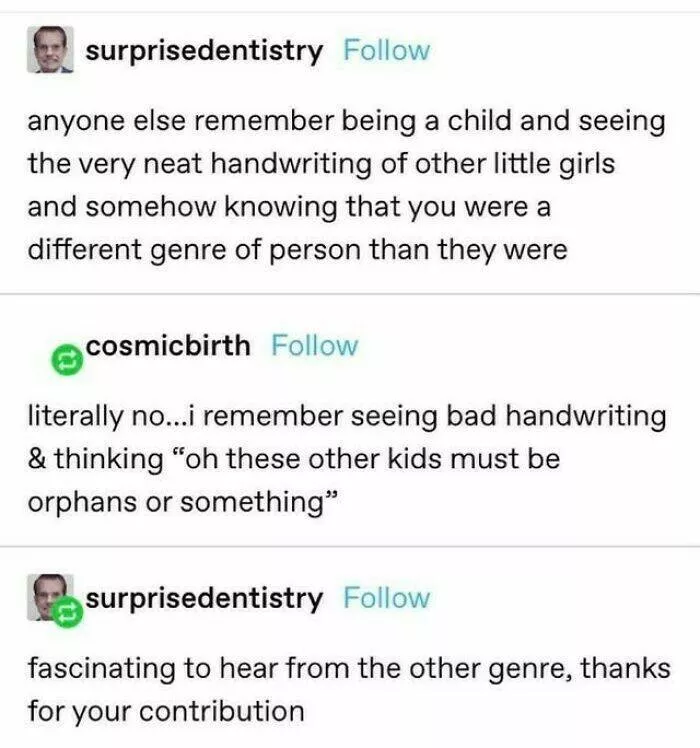Click the line "different genre of person than they were"
The height and width of the screenshot is (748, 700).
297,249
